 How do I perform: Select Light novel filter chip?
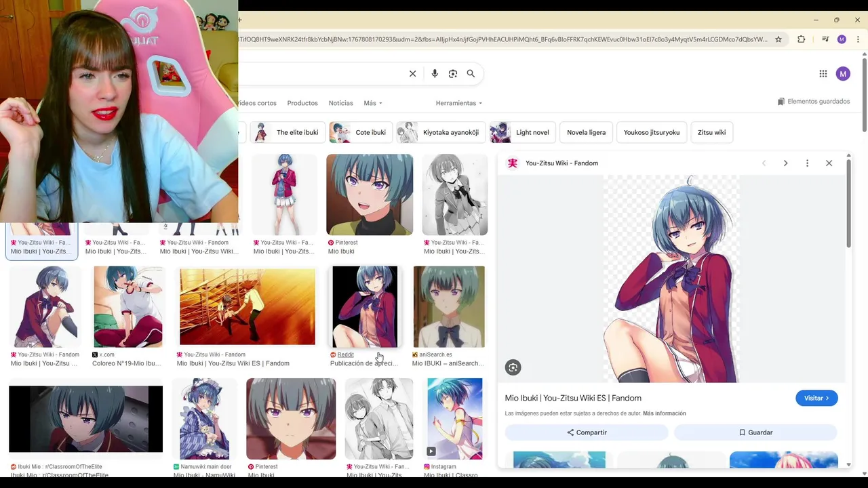(x=523, y=132)
